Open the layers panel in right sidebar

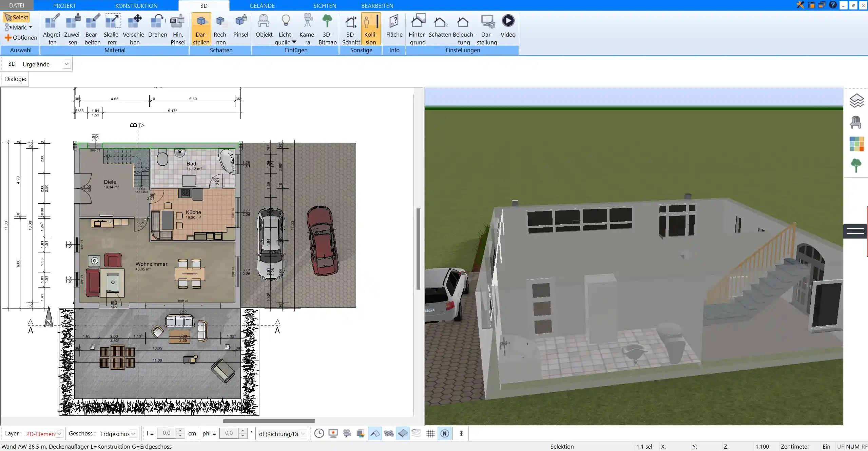(x=856, y=101)
